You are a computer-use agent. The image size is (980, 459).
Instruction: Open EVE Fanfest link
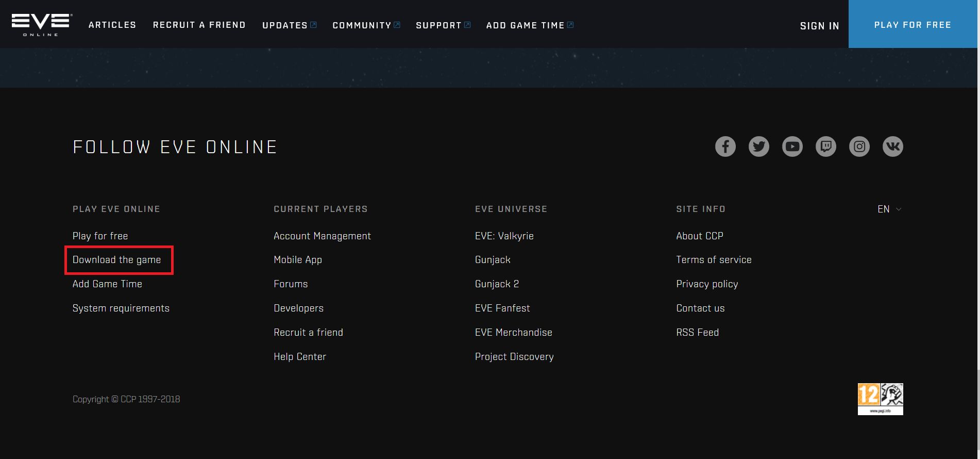[502, 308]
